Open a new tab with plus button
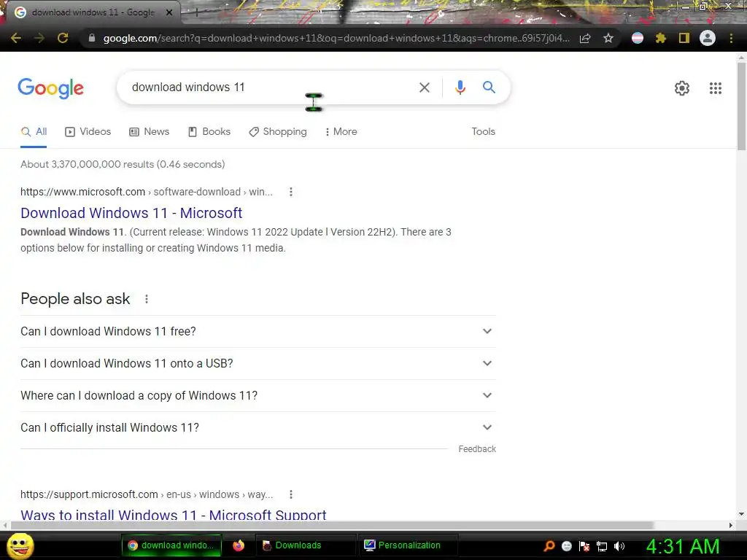This screenshot has width=747, height=560. coord(196,13)
